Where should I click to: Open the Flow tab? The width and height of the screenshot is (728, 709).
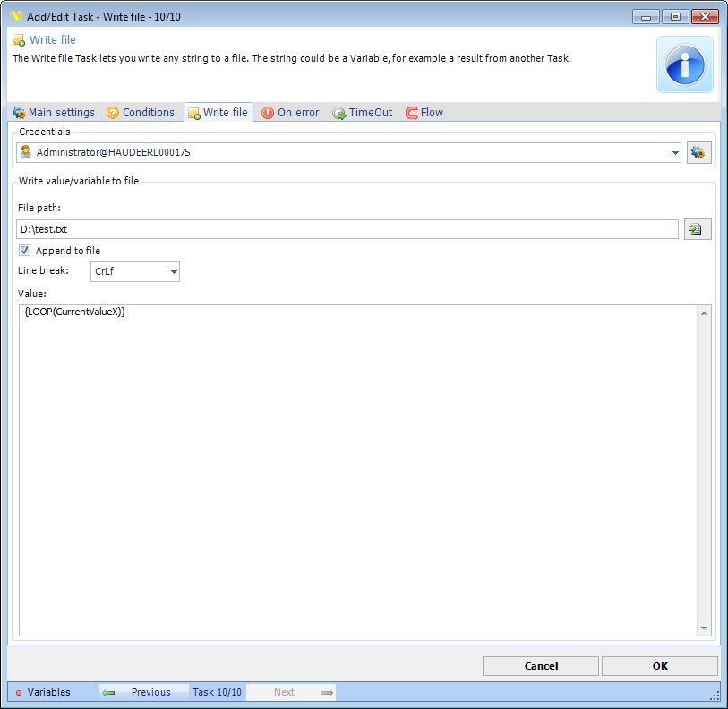click(424, 113)
